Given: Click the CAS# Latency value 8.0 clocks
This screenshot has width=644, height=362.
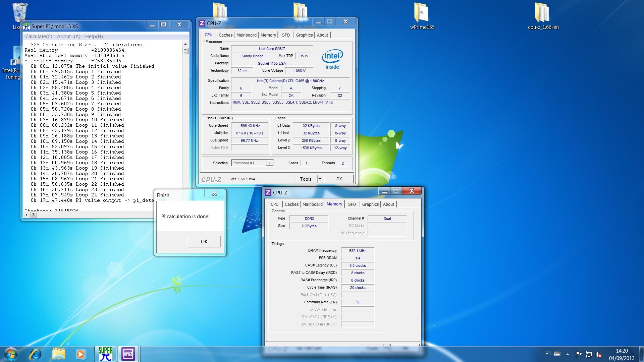Looking at the screenshot, I should click(358, 265).
